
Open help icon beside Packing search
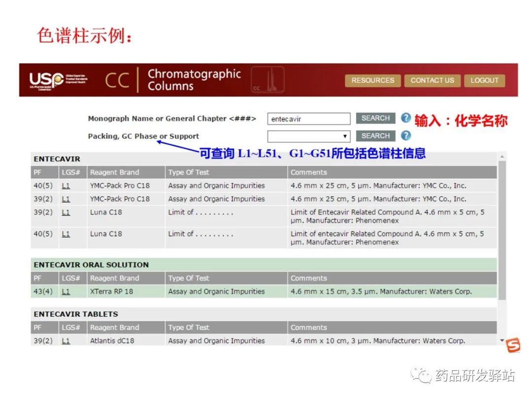coord(406,136)
